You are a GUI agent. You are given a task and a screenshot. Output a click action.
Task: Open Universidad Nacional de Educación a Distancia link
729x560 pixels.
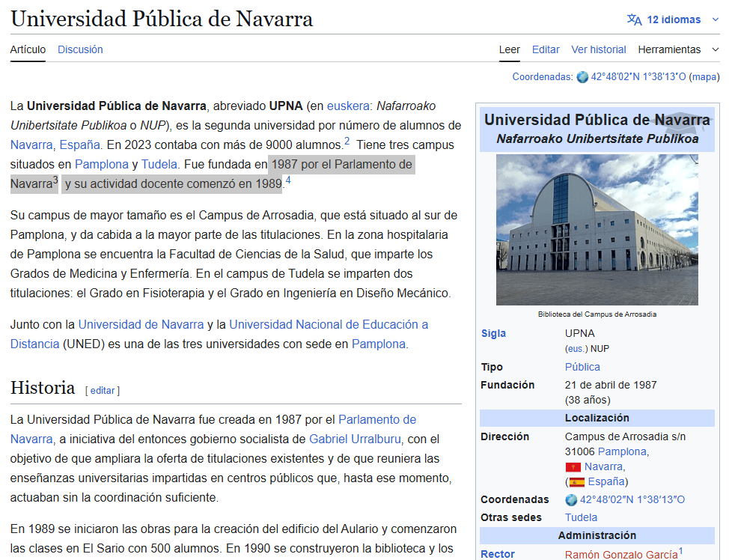point(329,325)
